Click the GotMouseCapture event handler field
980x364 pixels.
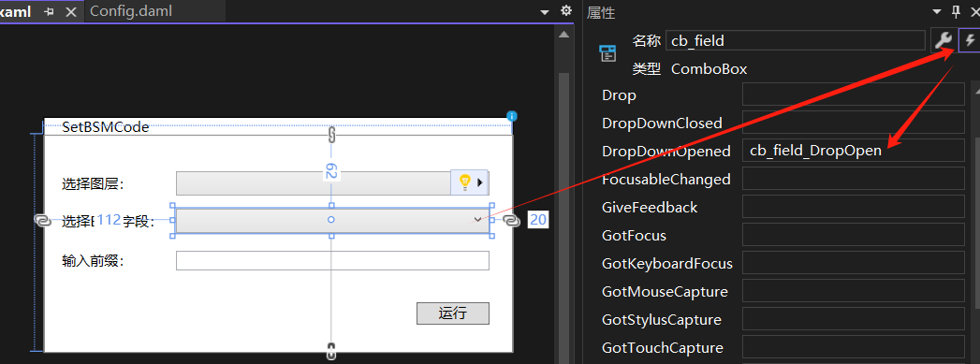853,291
